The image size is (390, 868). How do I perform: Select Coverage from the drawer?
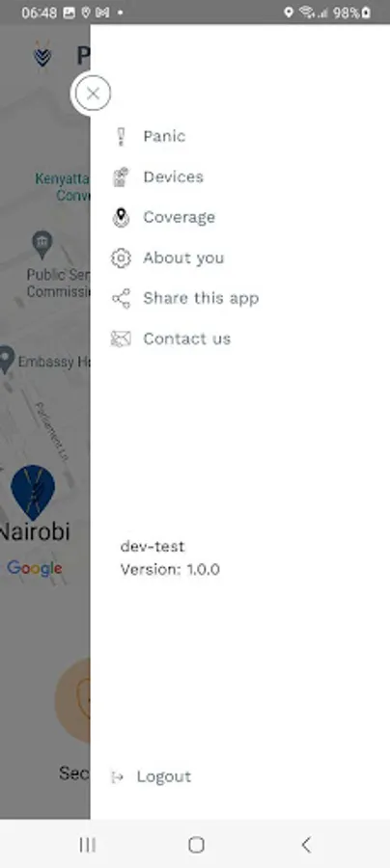click(x=179, y=218)
